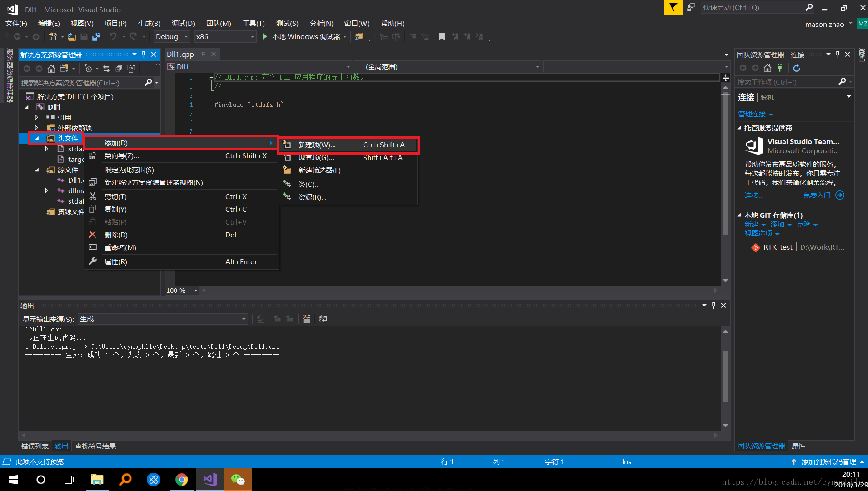Click the Home icon in Team Explorer
Image resolution: width=868 pixels, height=491 pixels.
click(768, 68)
